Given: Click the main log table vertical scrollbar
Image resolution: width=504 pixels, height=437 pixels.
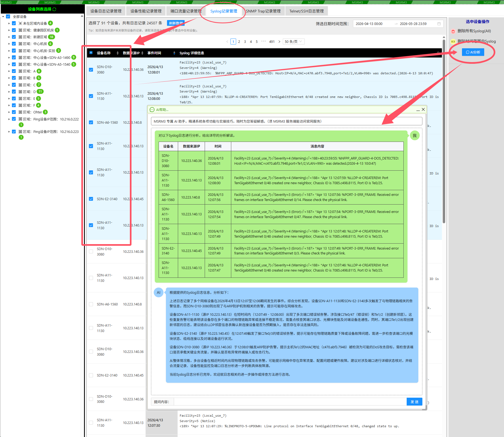Looking at the screenshot, I should coord(444,132).
